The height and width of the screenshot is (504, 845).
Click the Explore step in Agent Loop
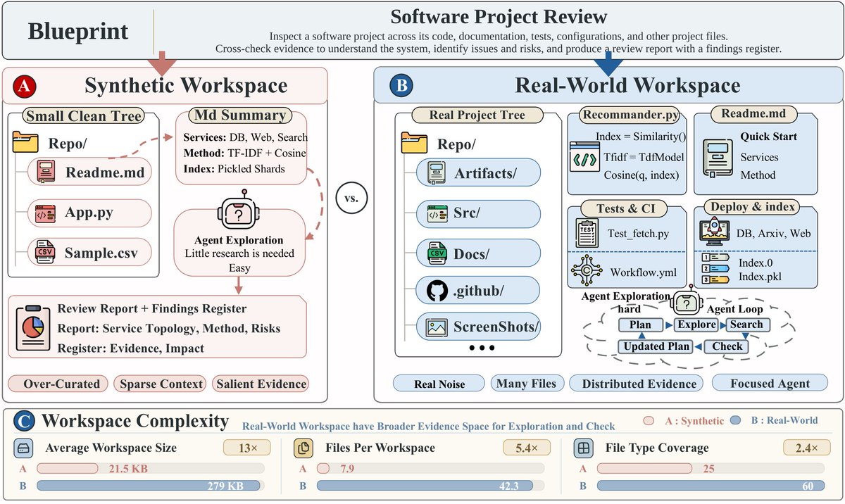tap(696, 325)
